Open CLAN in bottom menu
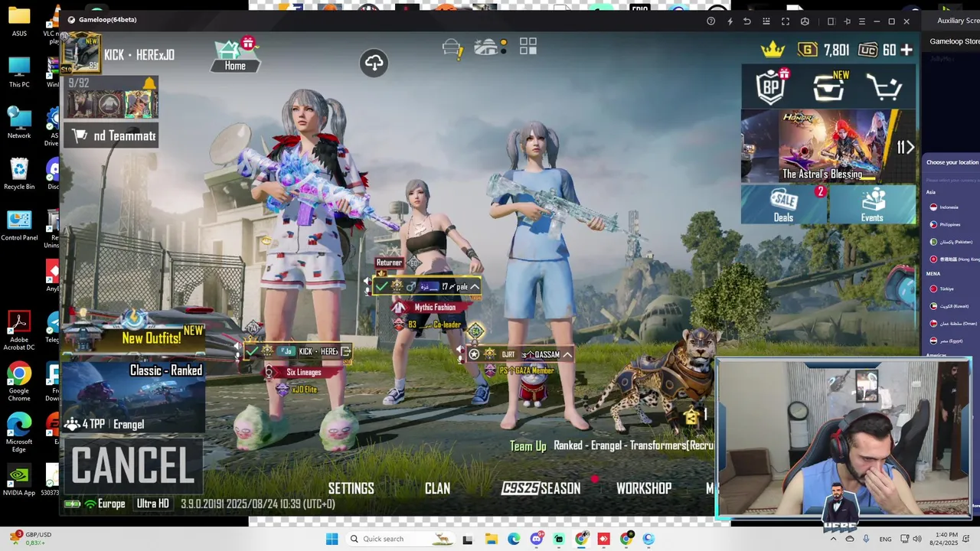The image size is (980, 551). pos(437,488)
